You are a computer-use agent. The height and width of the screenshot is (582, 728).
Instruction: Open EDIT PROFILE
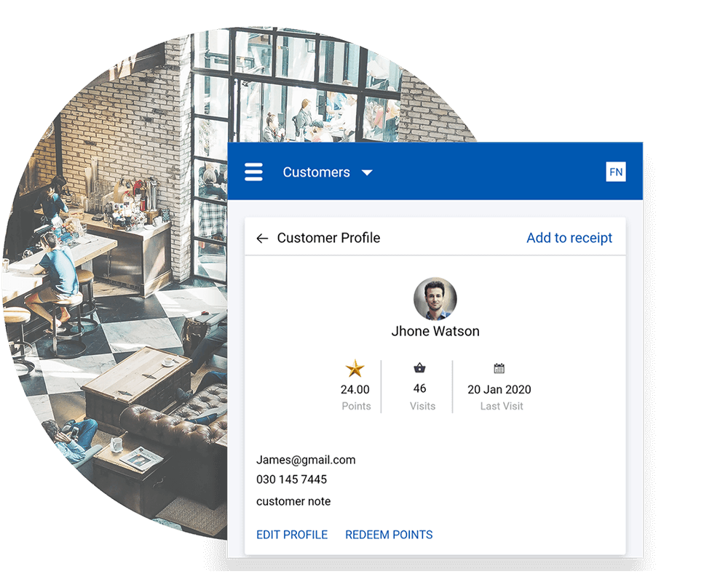[292, 535]
